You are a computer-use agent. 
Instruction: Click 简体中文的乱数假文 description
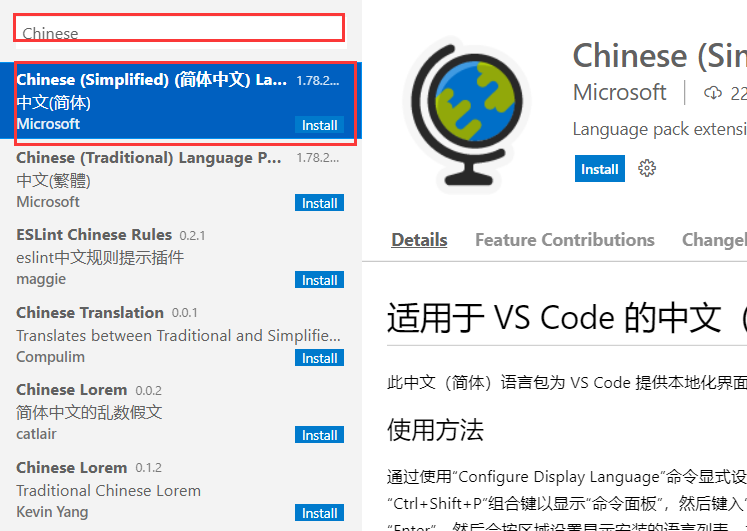89,412
